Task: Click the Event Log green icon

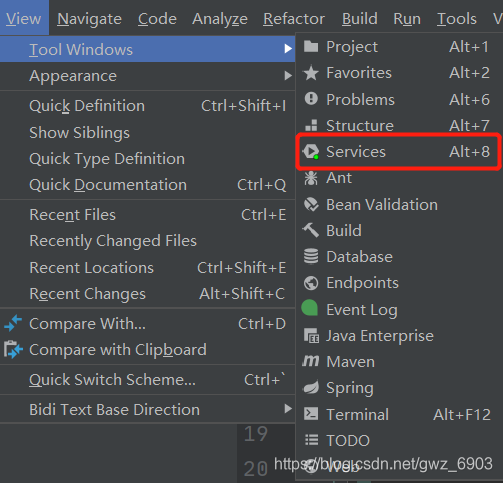Action: 310,308
